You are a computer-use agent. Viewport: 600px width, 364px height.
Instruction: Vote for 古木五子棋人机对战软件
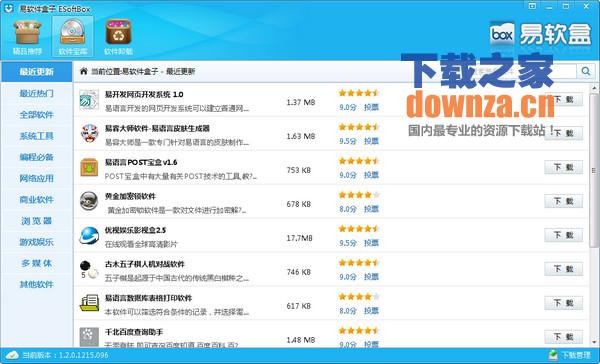point(371,277)
